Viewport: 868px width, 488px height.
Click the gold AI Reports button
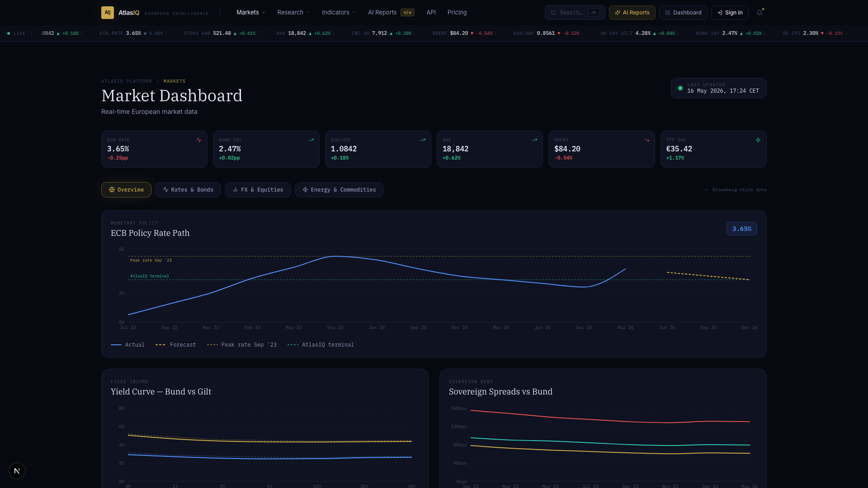pos(632,13)
